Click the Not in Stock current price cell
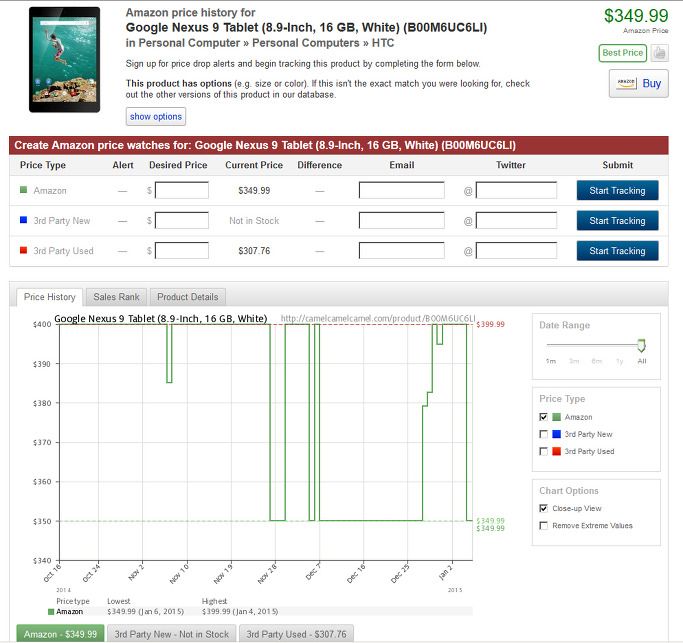 tap(254, 221)
